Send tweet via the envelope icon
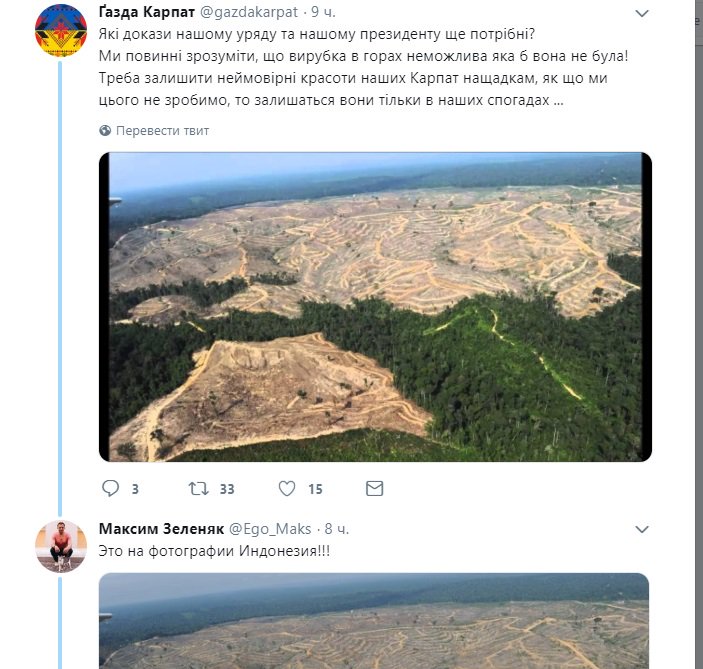This screenshot has width=703, height=669. click(374, 489)
